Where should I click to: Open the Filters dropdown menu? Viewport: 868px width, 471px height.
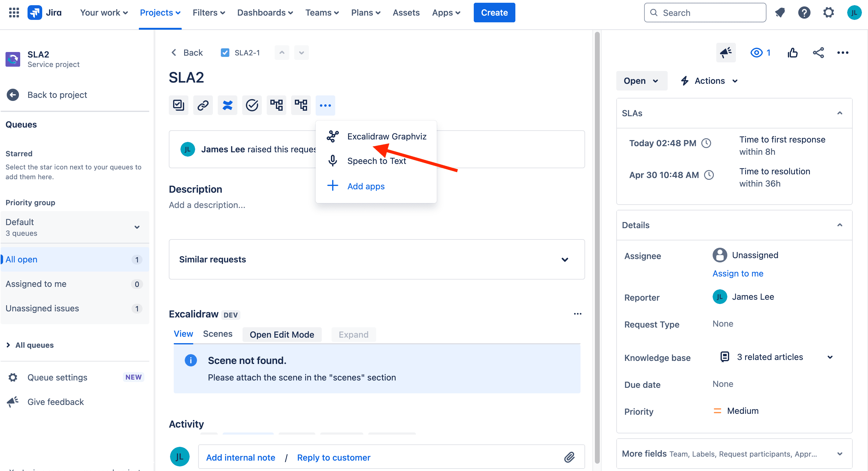tap(209, 13)
